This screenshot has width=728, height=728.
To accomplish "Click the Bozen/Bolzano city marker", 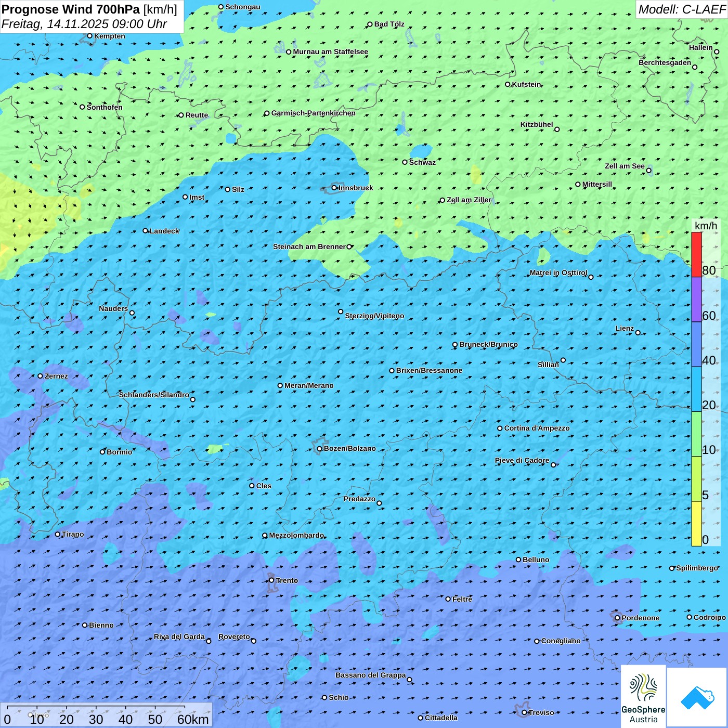I will point(319,449).
